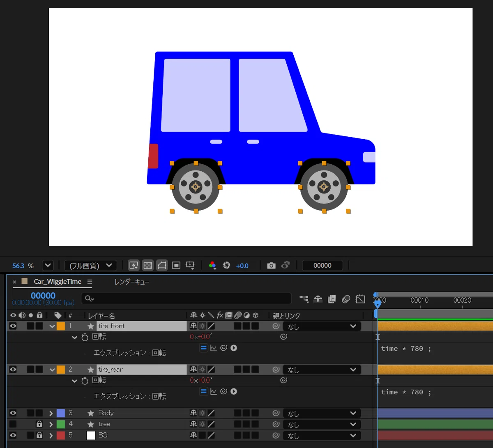
Task: Click the snapshot camera icon
Action: coord(271,266)
